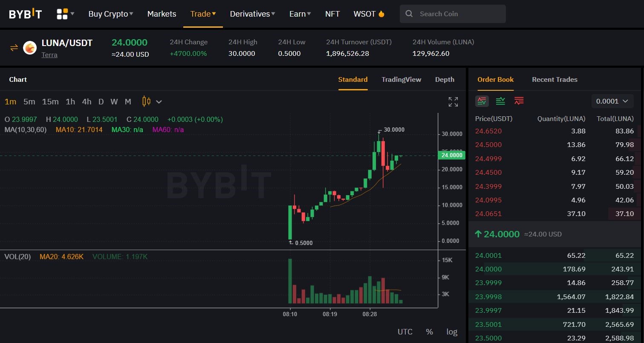Switch to Standard chart tab
Viewport: 644px width, 343px height.
click(353, 80)
